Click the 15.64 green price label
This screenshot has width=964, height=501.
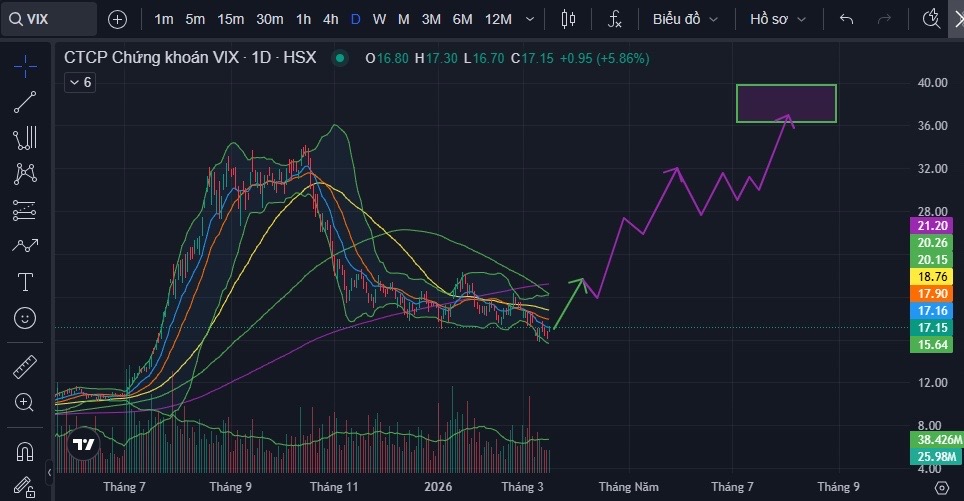point(931,344)
